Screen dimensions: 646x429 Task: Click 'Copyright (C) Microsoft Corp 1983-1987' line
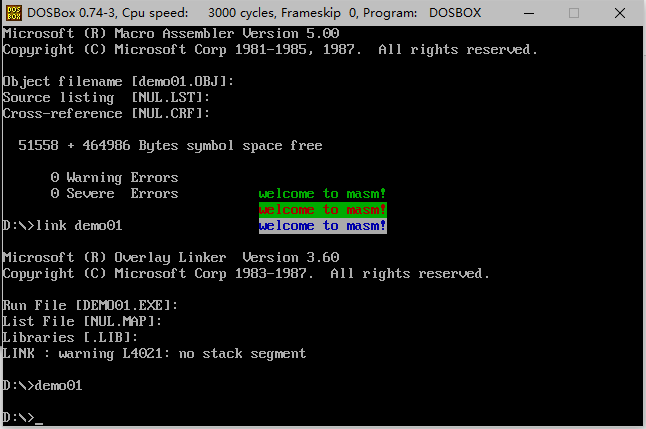coord(246,274)
